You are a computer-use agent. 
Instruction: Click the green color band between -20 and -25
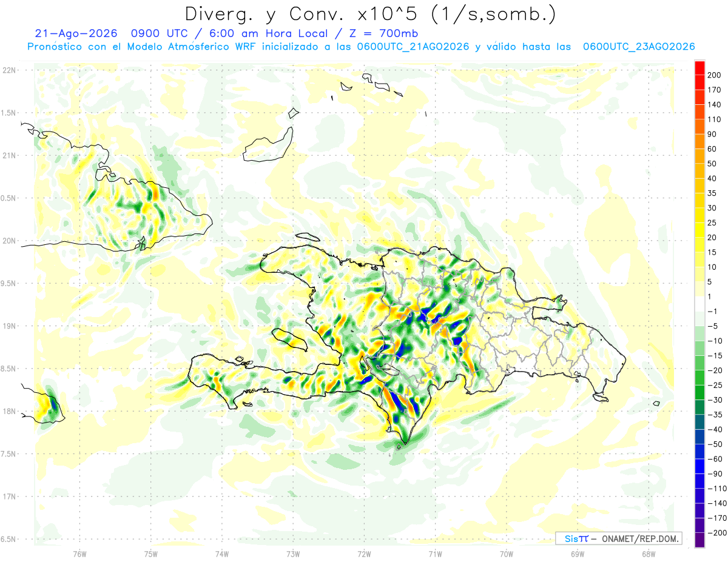(699, 377)
